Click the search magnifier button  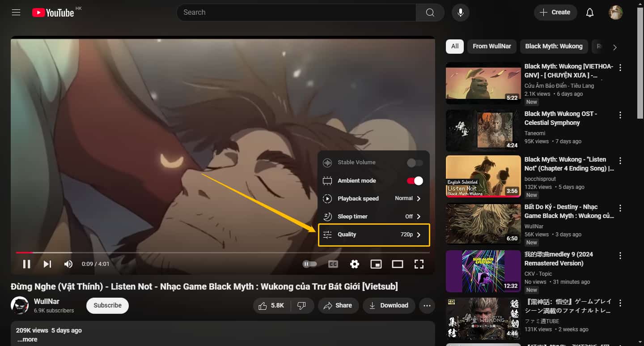(430, 13)
